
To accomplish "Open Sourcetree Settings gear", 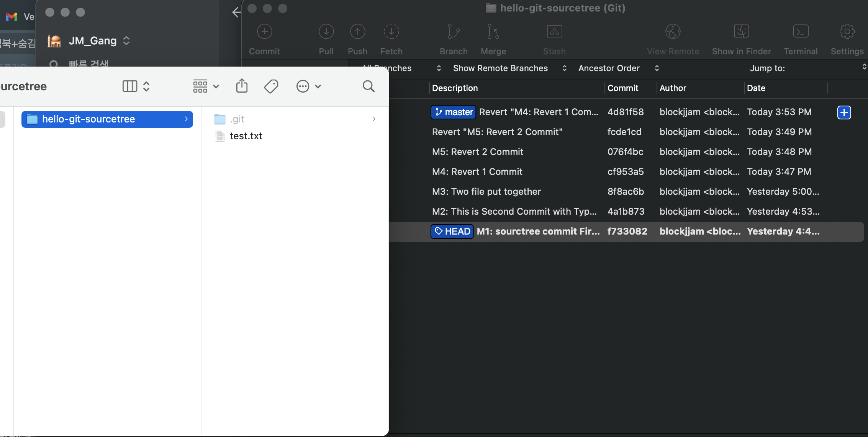I will tap(847, 32).
